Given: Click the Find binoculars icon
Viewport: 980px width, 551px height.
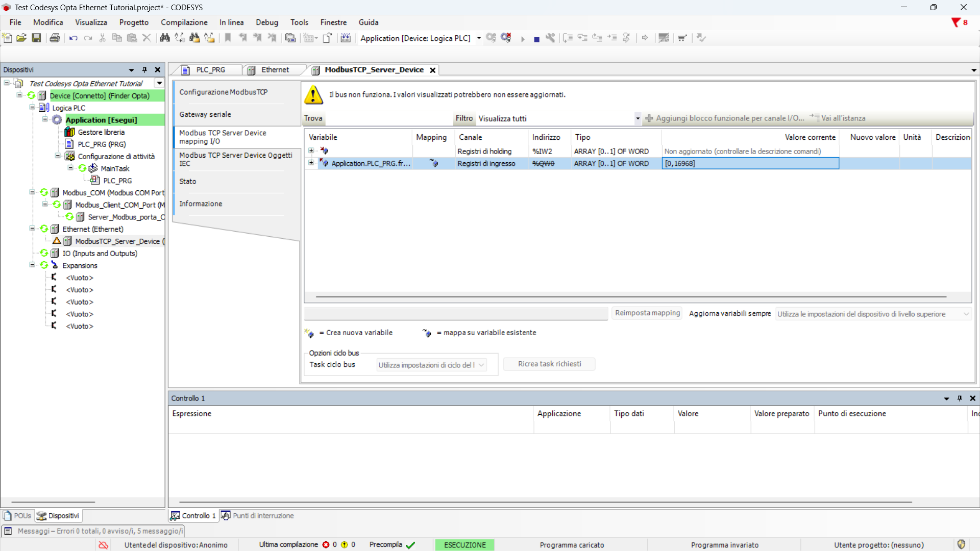Looking at the screenshot, I should click(x=164, y=38).
